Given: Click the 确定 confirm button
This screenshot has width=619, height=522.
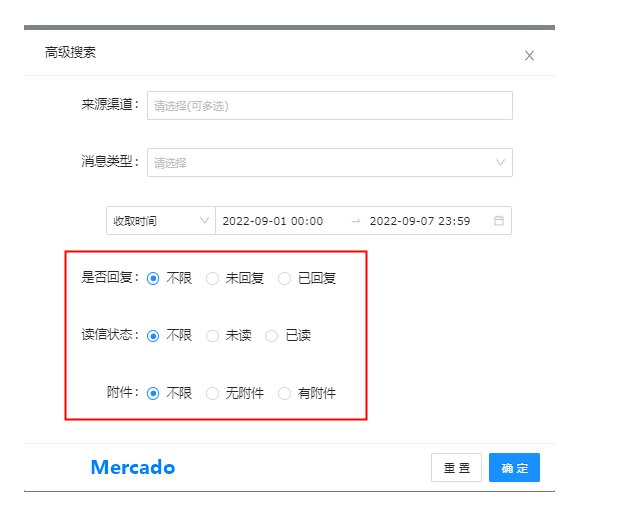Looking at the screenshot, I should (514, 468).
